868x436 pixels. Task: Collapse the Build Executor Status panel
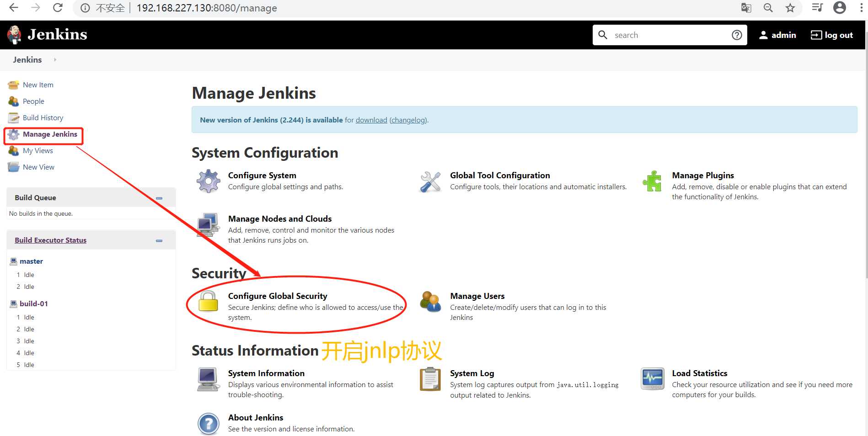[159, 240]
